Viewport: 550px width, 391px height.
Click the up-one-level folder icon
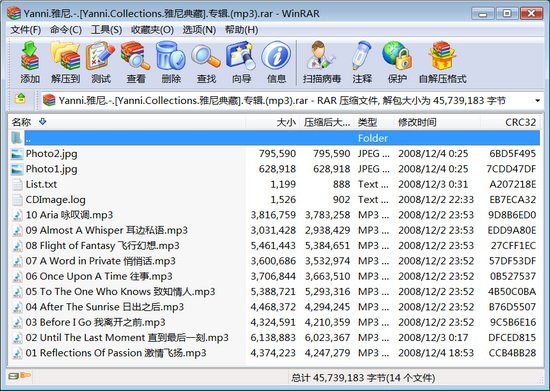[20, 99]
